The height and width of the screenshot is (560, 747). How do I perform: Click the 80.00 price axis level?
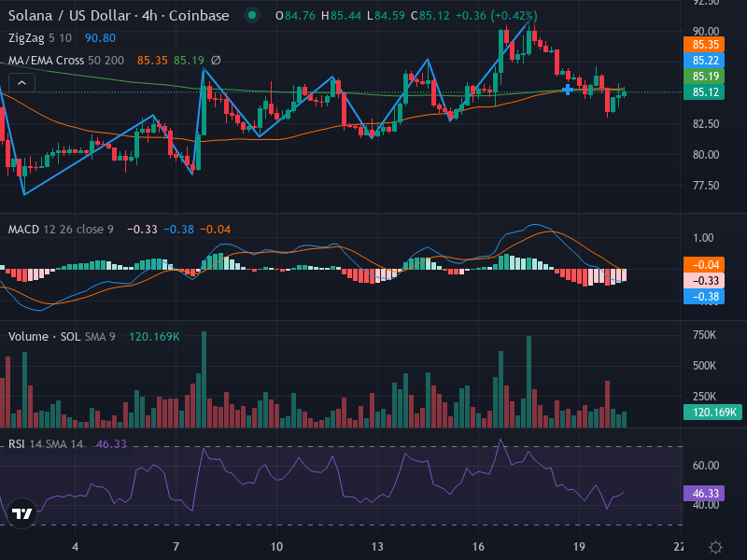click(x=706, y=155)
